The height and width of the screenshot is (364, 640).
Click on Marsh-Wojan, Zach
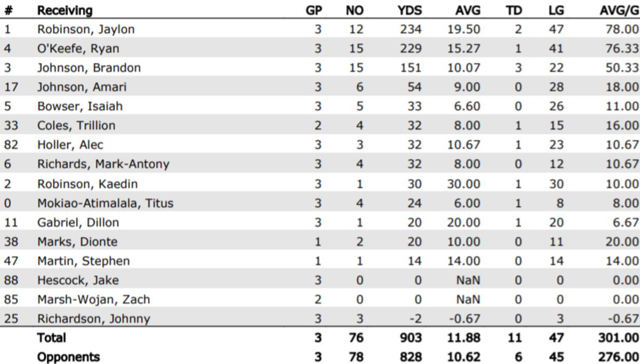coord(93,300)
